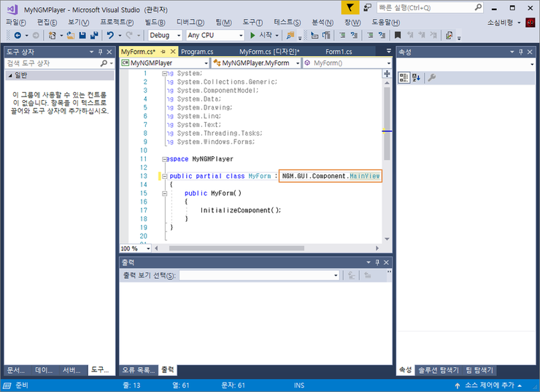Open the 편집(E) menu
This screenshot has height=392, width=540.
(47, 23)
